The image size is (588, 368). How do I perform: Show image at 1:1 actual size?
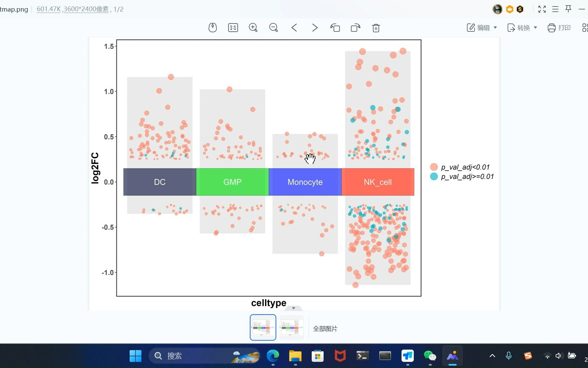(x=233, y=28)
